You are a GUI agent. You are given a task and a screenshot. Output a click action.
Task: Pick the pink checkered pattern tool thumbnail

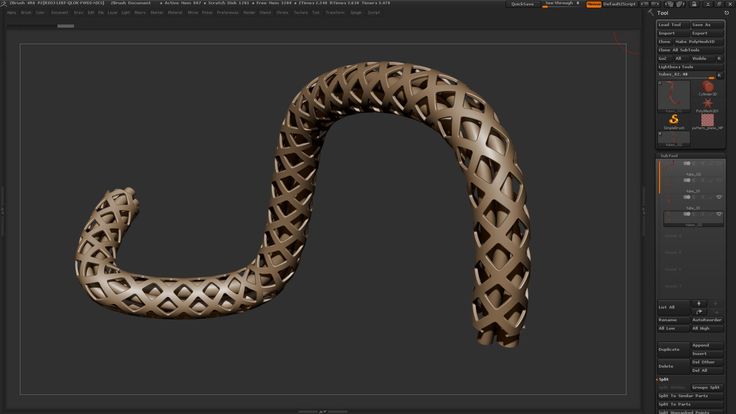pos(707,120)
